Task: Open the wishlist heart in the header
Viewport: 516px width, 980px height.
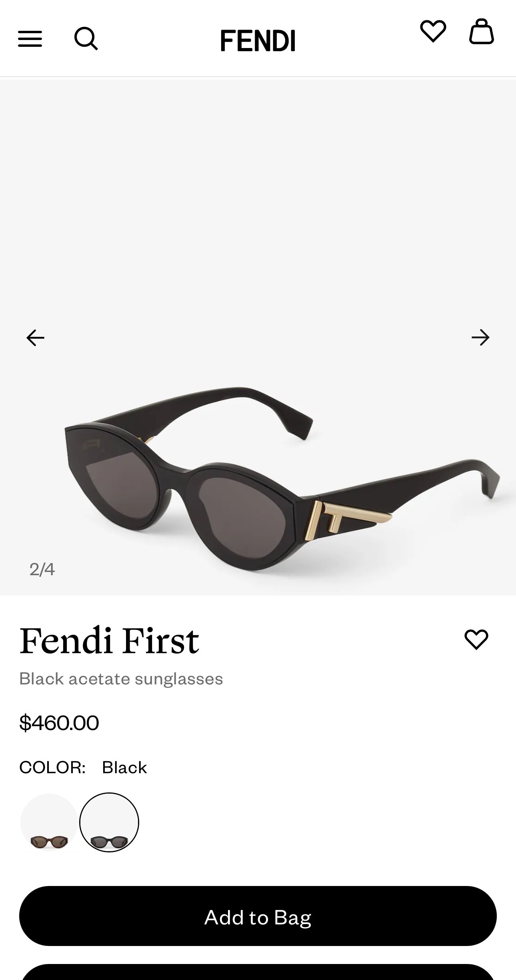Action: click(x=433, y=31)
